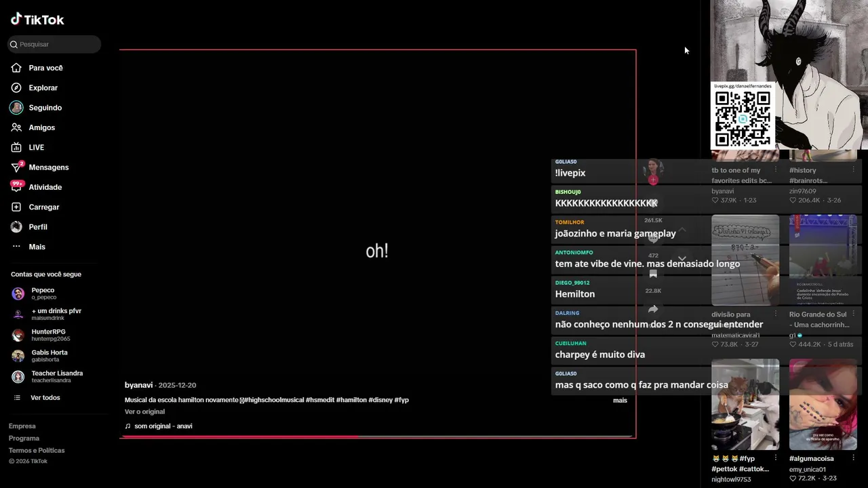Open the Perfil menu item
Image resolution: width=868 pixels, height=488 pixels.
pos(38,227)
